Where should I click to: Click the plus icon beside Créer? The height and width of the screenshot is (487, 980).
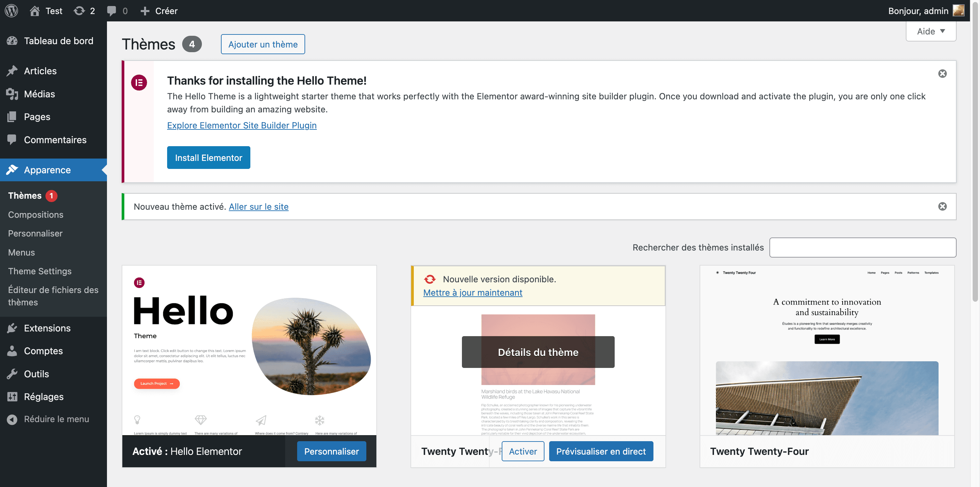pyautogui.click(x=145, y=11)
